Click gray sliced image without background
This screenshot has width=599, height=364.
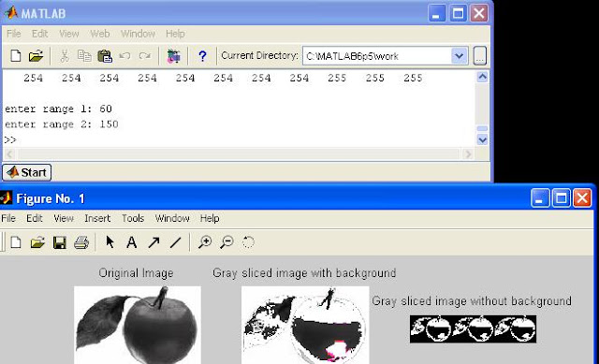473,328
